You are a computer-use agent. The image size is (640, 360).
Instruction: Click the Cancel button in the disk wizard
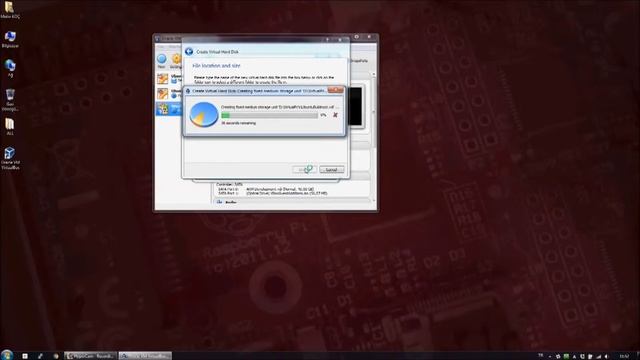coord(331,169)
